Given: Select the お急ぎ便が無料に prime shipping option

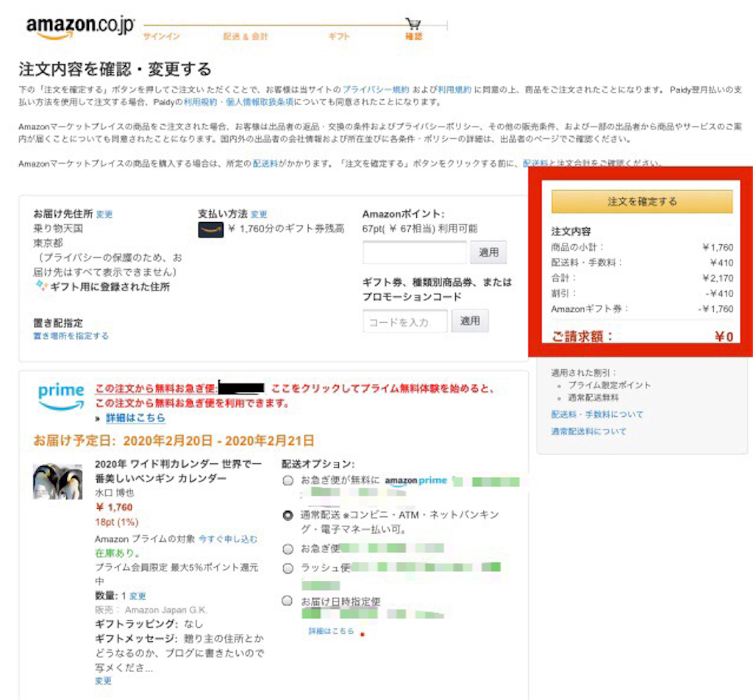Looking at the screenshot, I should 288,481.
